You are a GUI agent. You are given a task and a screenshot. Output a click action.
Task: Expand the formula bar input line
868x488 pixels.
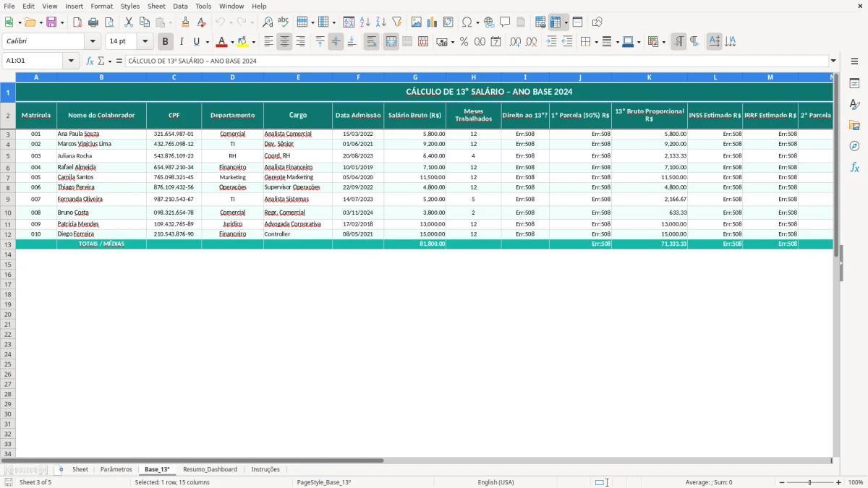pyautogui.click(x=833, y=61)
